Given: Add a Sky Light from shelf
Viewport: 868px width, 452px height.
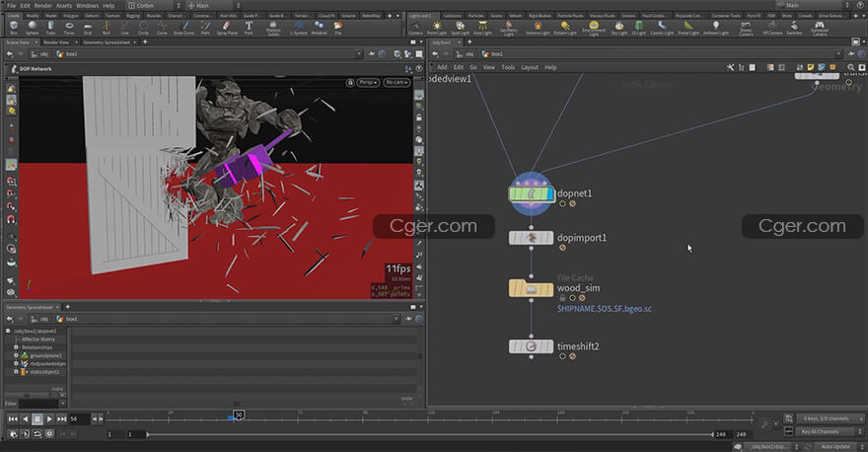Looking at the screenshot, I should [x=618, y=28].
